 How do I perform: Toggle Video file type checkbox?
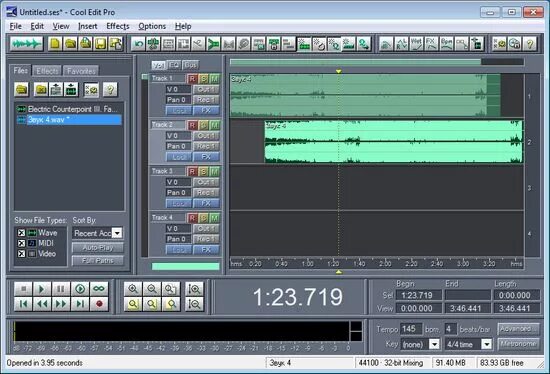point(21,254)
